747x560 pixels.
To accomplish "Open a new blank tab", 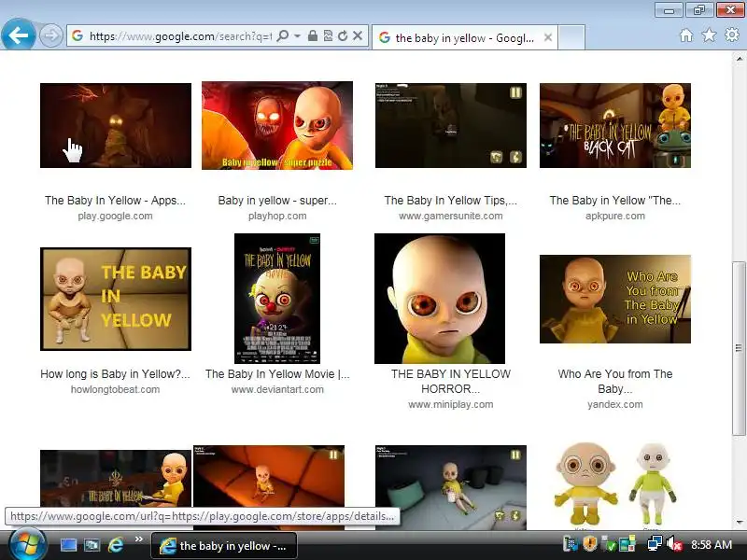I will click(x=571, y=37).
